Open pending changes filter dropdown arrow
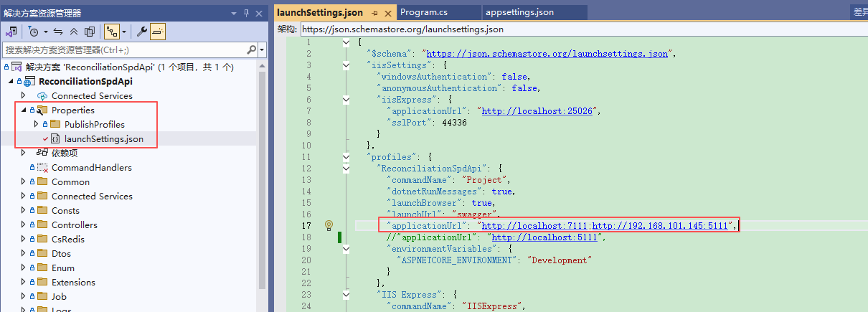This screenshot has width=868, height=312. [45, 32]
